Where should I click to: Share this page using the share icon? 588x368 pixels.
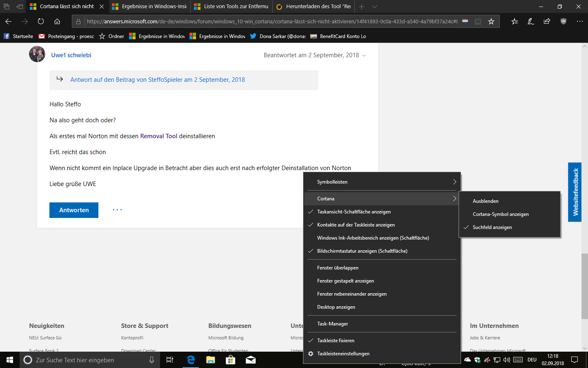[x=547, y=21]
